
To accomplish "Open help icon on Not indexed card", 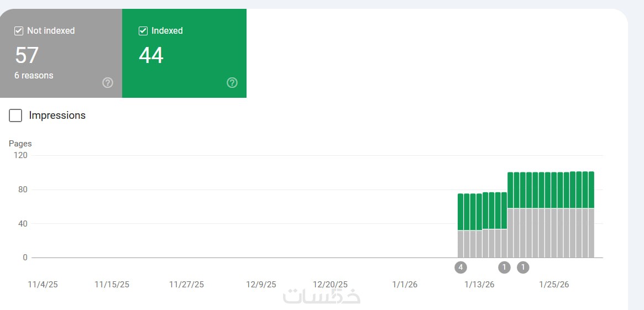I will point(108,83).
